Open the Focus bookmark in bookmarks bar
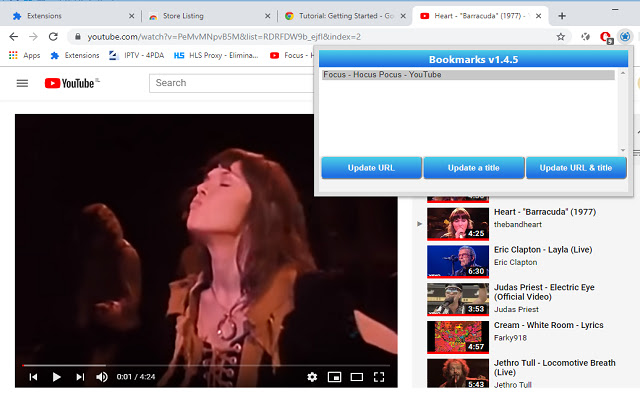Image resolution: width=640 pixels, height=400 pixels. pos(291,56)
